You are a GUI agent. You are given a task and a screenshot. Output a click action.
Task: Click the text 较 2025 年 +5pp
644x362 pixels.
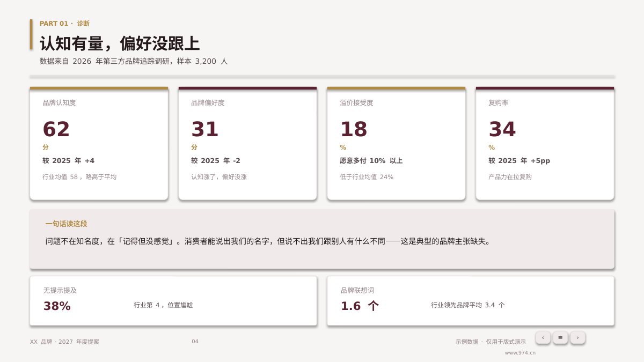point(519,160)
